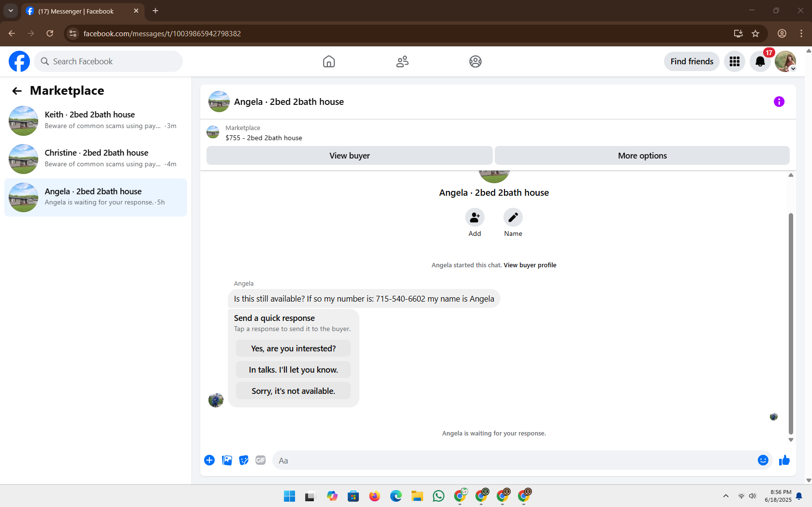This screenshot has height=507, width=812.
Task: Click the Find friends button
Action: 692,61
